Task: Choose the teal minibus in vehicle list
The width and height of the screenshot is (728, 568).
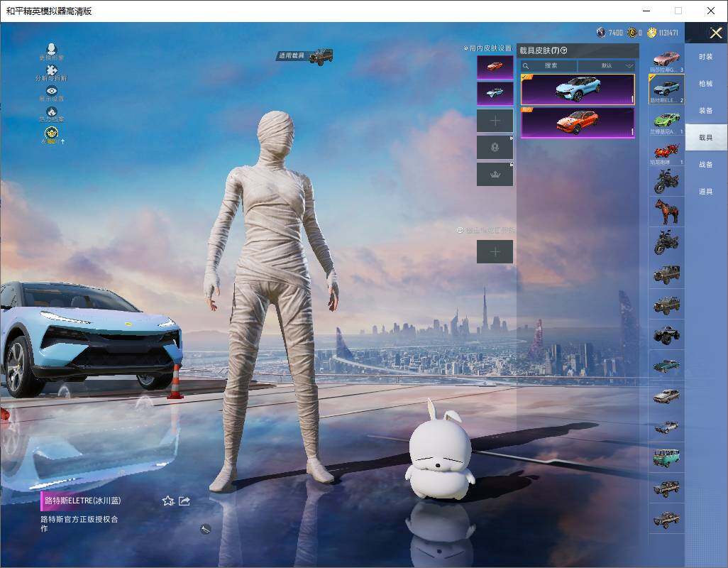Action: coord(666,457)
